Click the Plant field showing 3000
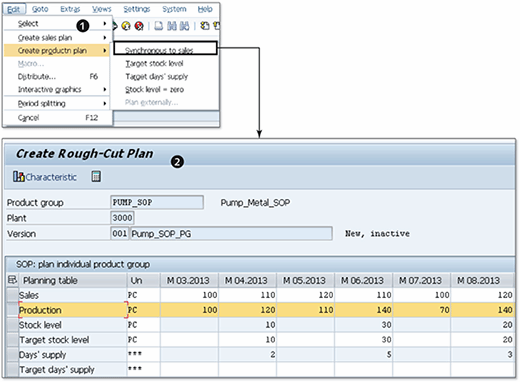 [x=122, y=218]
